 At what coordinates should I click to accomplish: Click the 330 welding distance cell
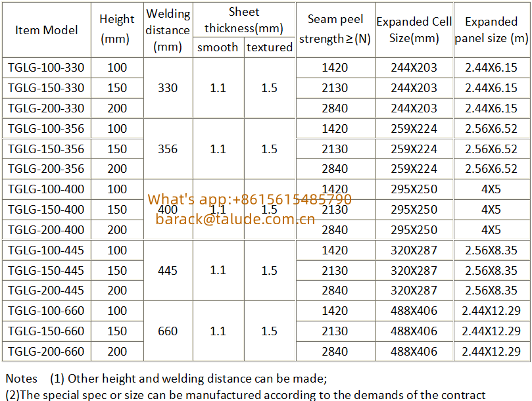(168, 88)
